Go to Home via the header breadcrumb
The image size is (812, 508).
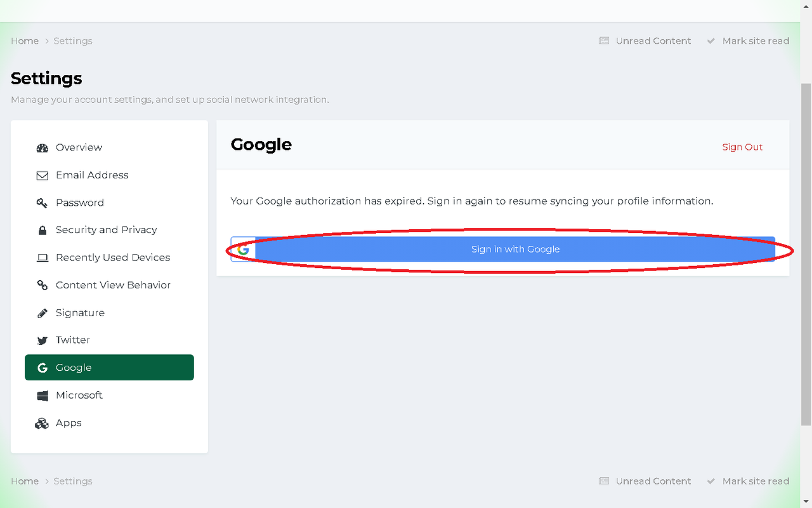(x=25, y=41)
